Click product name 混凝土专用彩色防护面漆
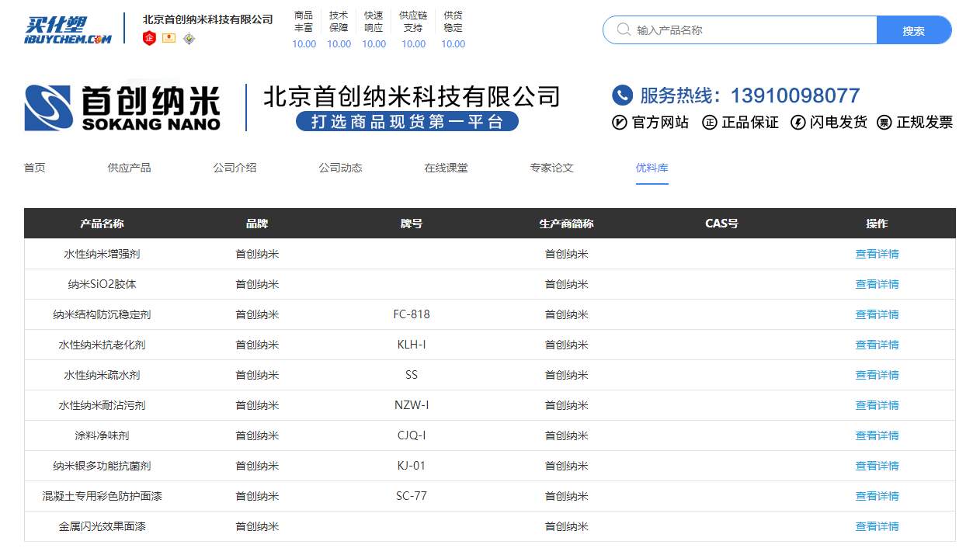The height and width of the screenshot is (555, 980). 102,496
